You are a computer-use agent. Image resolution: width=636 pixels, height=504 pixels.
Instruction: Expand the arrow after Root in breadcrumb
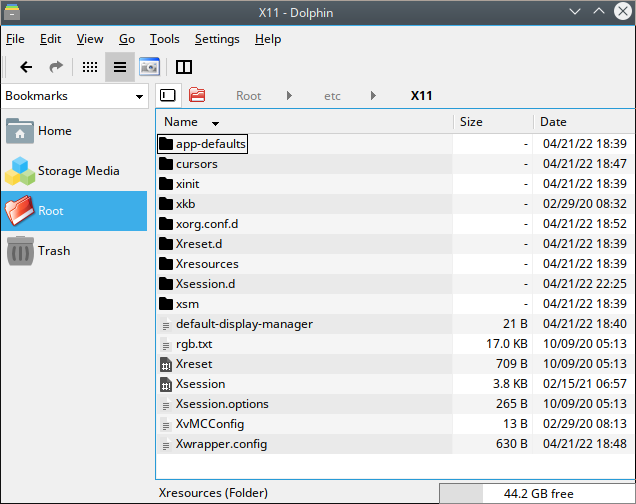(290, 96)
